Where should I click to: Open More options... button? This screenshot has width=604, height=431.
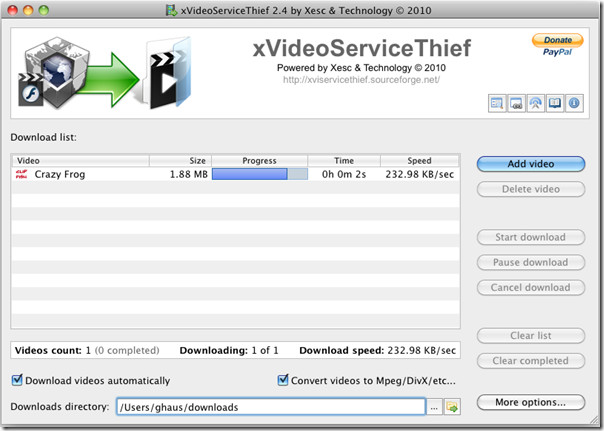tap(531, 402)
